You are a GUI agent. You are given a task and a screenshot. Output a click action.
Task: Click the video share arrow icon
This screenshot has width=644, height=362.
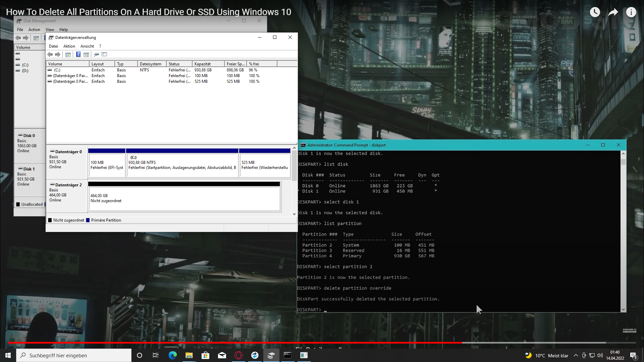(613, 12)
